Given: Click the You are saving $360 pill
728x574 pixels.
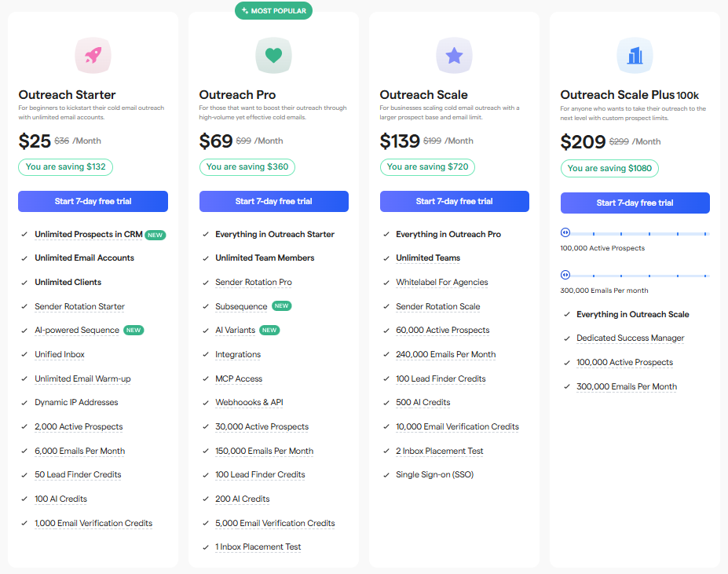Looking at the screenshot, I should pyautogui.click(x=247, y=167).
